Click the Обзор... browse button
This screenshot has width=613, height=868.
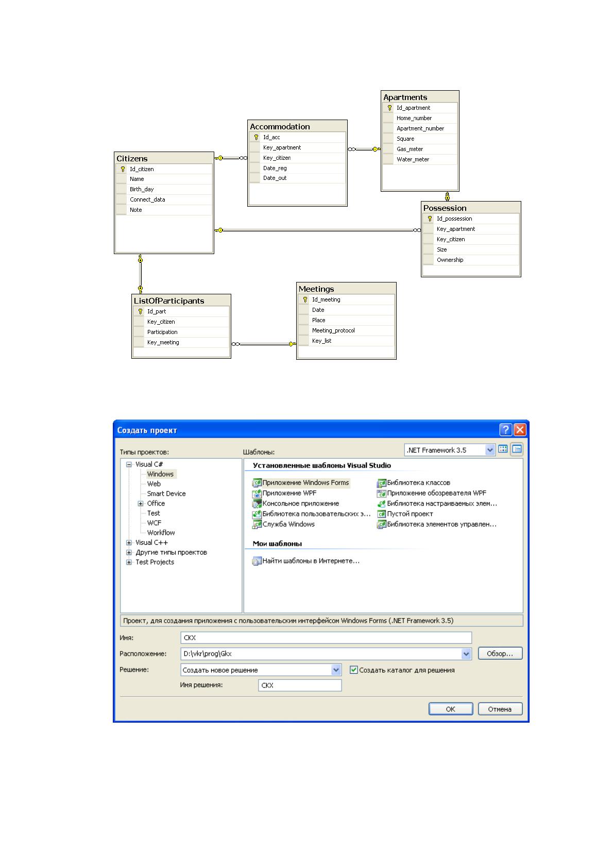click(500, 654)
